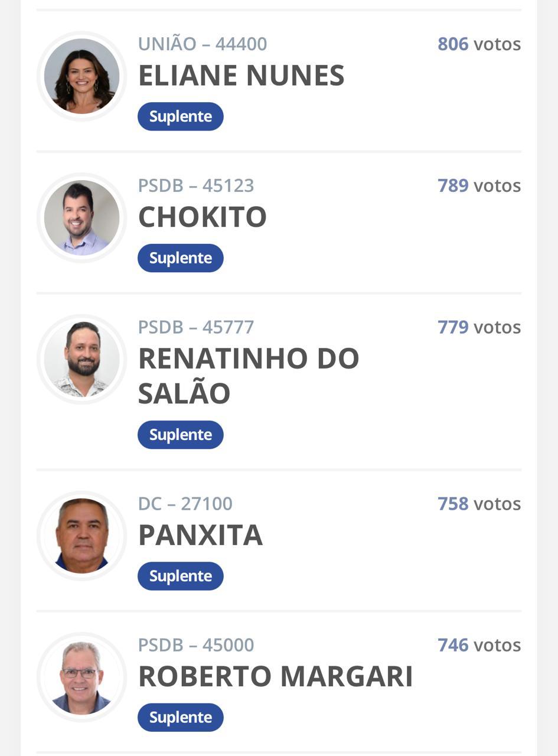Viewport: 558px width, 756px height.
Task: Click Suplente badge under Chokito
Action: point(181,258)
